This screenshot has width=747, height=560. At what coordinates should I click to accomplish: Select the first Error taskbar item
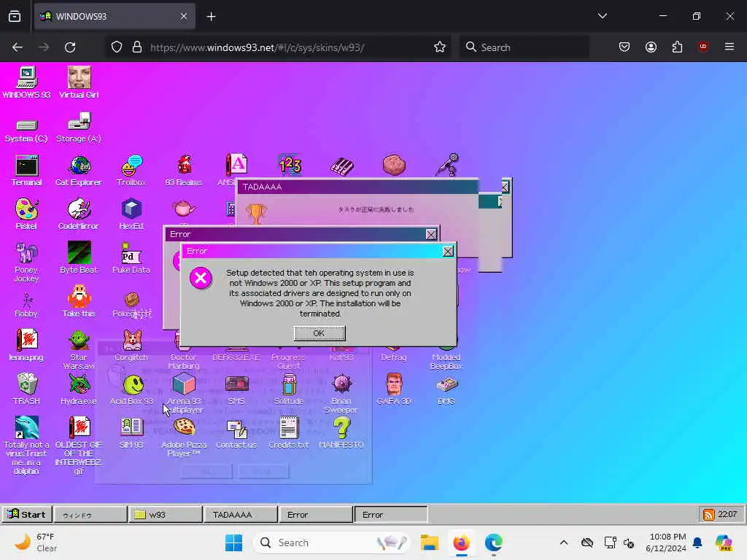pyautogui.click(x=315, y=515)
